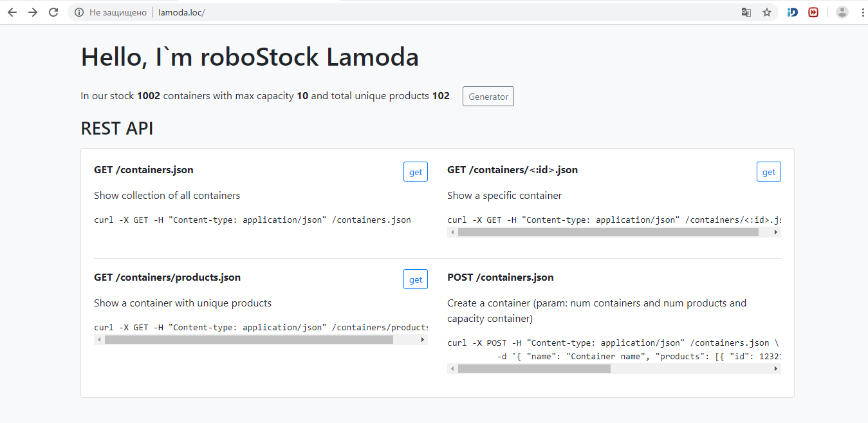Click the Google Translate icon in address bar
This screenshot has height=423, width=868.
(746, 12)
